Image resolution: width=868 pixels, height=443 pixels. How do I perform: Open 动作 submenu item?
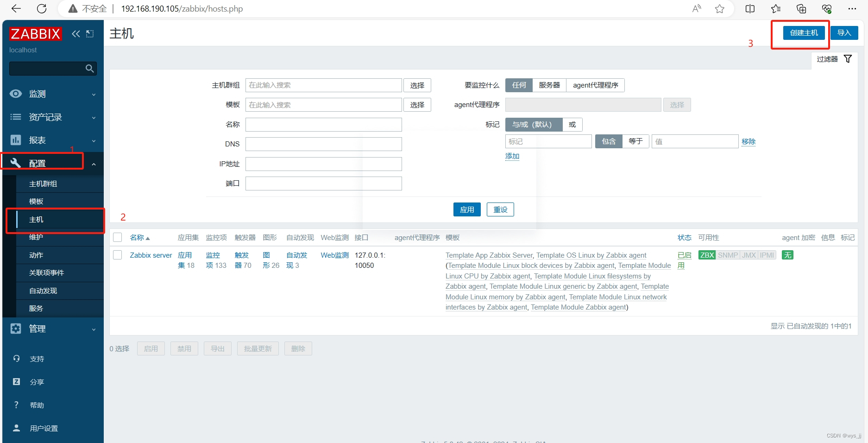coord(60,255)
